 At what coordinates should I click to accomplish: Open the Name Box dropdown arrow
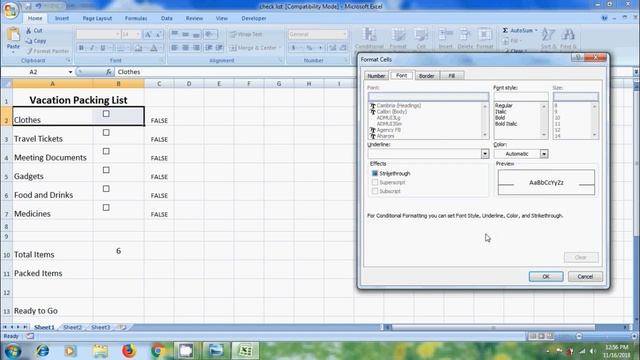pos(70,72)
